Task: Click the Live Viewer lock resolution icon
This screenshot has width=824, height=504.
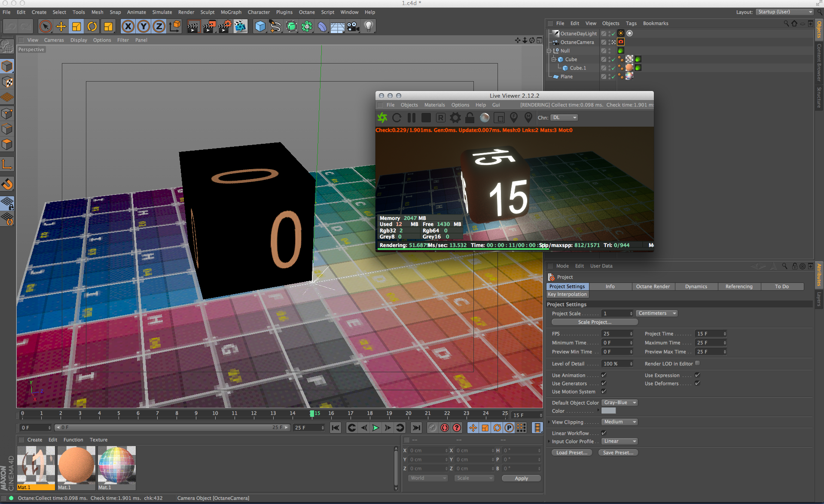Action: [x=470, y=118]
